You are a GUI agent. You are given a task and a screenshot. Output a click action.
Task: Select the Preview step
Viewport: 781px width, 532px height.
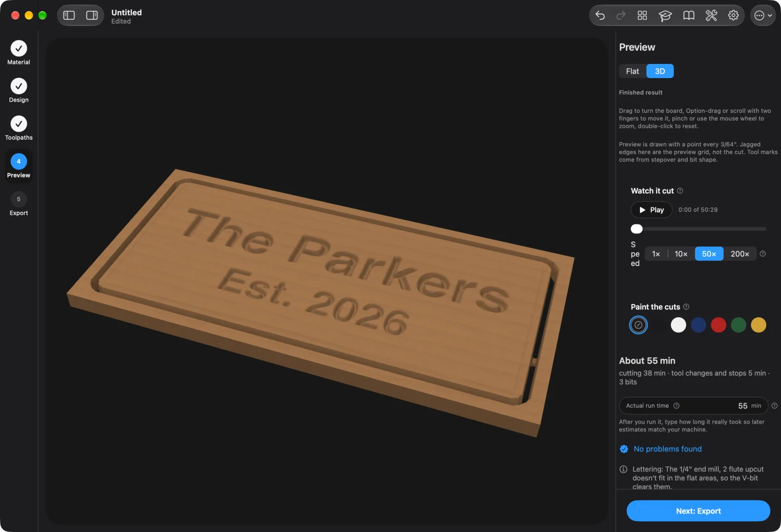[x=19, y=166]
